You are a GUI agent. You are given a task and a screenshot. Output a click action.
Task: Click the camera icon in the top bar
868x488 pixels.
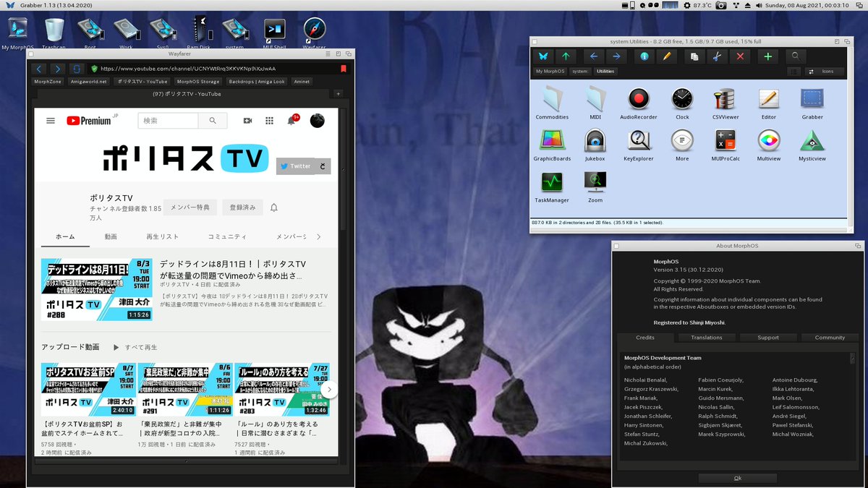tap(720, 5)
